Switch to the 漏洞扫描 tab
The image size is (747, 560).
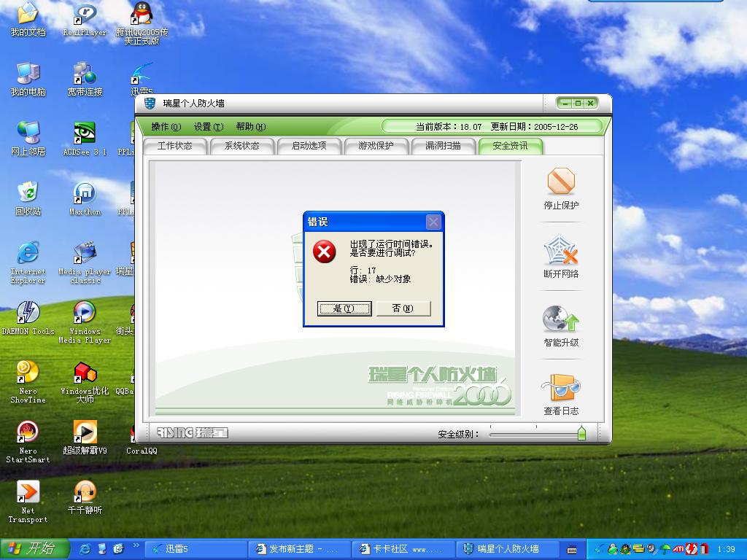point(443,146)
